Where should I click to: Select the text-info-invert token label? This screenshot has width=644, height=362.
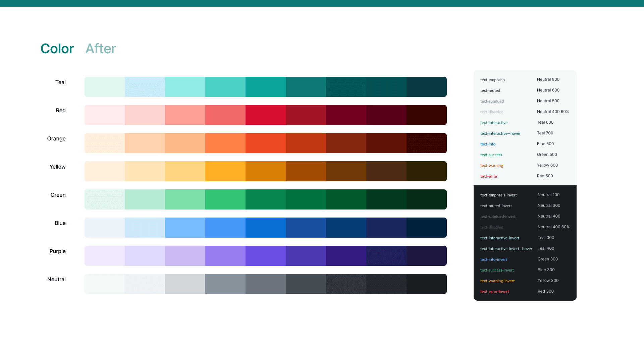(493, 259)
